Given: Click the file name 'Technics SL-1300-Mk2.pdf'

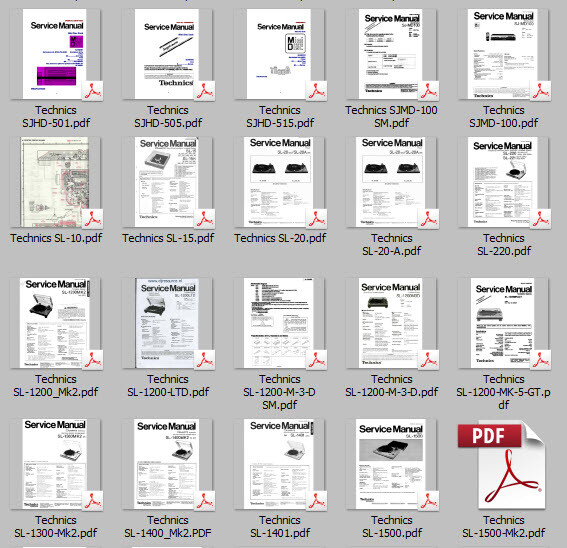Looking at the screenshot, I should [56, 527].
